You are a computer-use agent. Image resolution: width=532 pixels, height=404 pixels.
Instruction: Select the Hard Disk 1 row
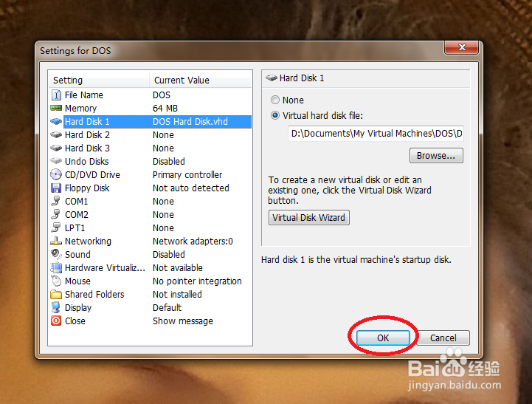click(x=151, y=122)
